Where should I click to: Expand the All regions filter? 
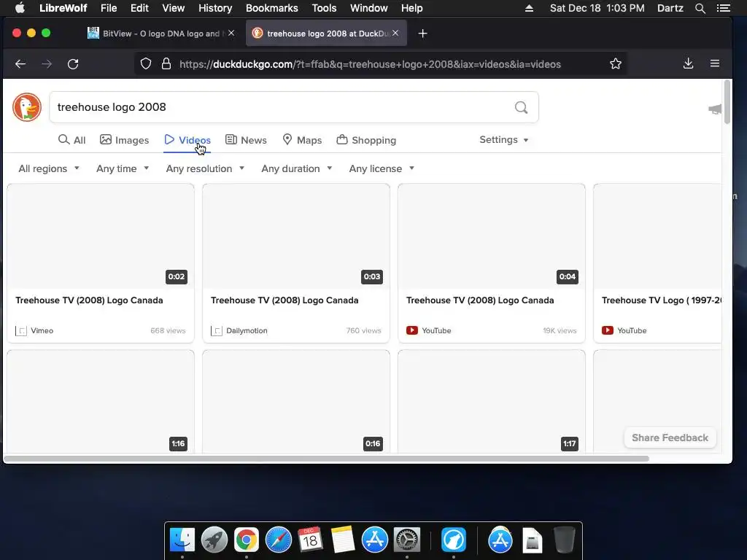click(49, 168)
